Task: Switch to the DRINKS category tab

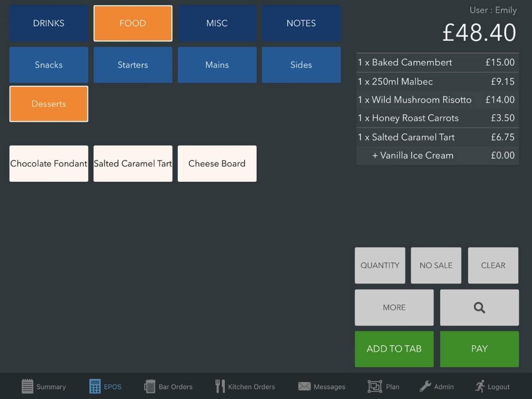Action: pos(49,23)
